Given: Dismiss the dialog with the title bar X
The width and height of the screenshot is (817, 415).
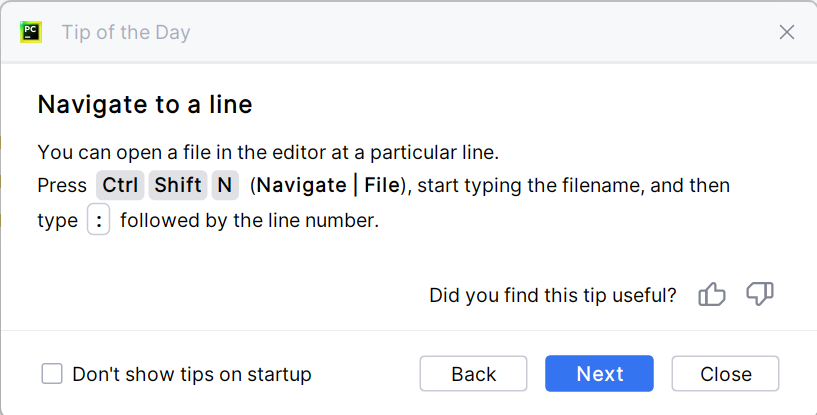Looking at the screenshot, I should pos(787,32).
